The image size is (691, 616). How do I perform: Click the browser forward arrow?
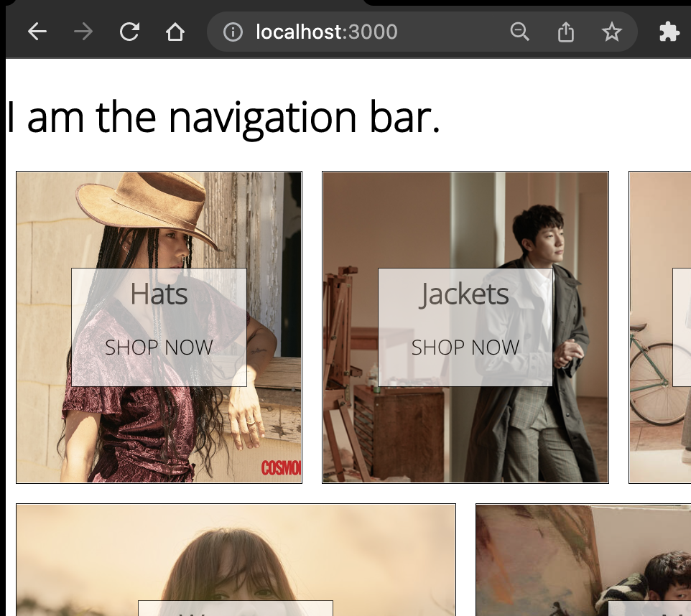tap(83, 32)
